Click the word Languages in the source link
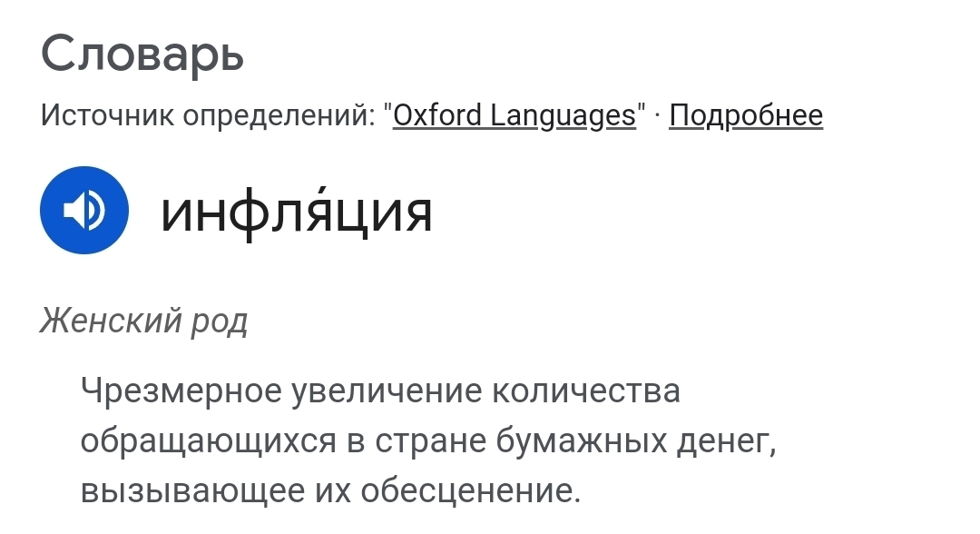This screenshot has height=534, width=980. click(x=563, y=115)
